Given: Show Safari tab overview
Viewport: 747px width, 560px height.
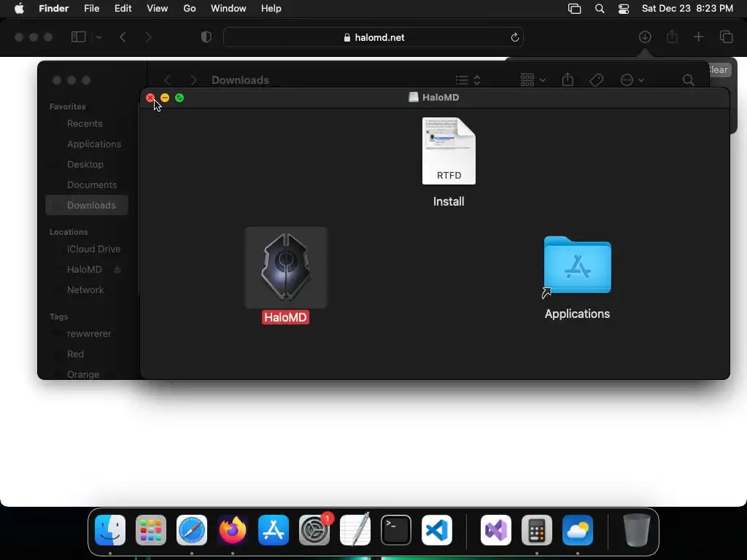Looking at the screenshot, I should 727,36.
